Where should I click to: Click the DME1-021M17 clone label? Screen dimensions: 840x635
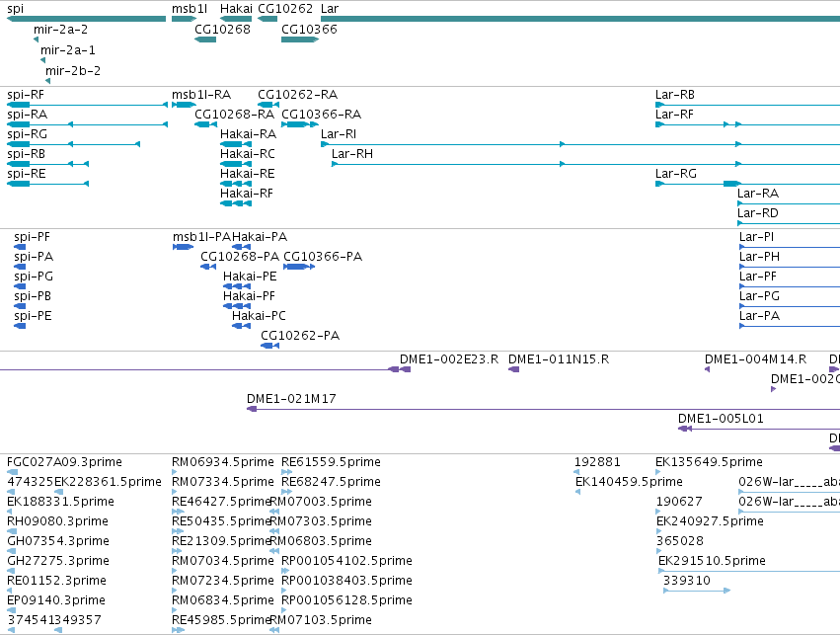click(291, 399)
